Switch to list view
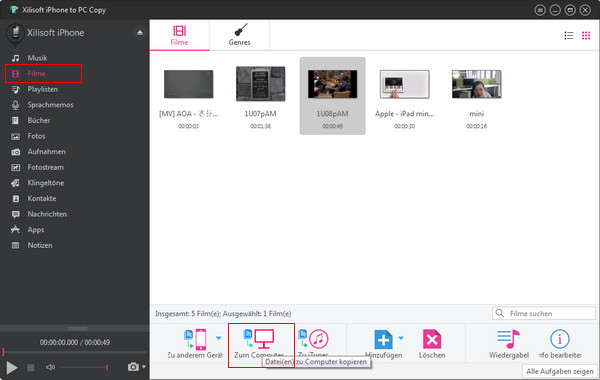 (x=569, y=36)
